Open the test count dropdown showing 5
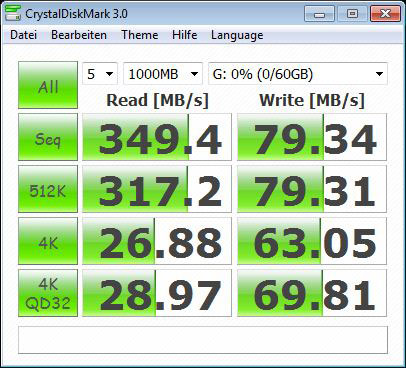Viewport: 406px width, 368px height. tap(100, 74)
